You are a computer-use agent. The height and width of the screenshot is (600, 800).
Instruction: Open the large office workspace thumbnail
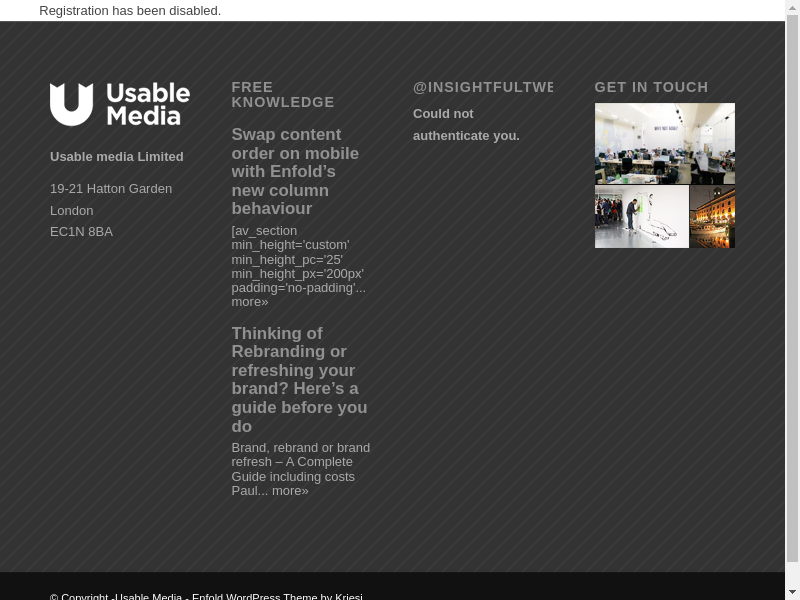pyautogui.click(x=664, y=143)
